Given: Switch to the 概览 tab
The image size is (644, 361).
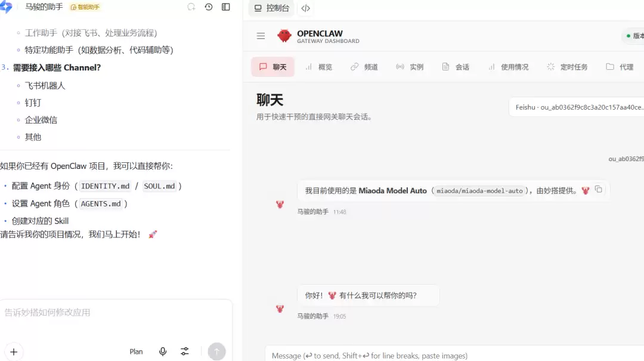Looking at the screenshot, I should tap(319, 67).
